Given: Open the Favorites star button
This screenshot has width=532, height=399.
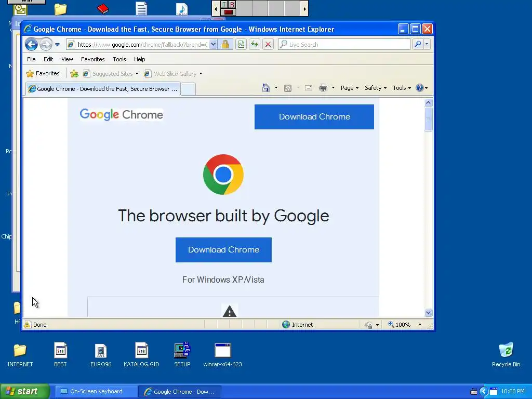Looking at the screenshot, I should (x=43, y=73).
